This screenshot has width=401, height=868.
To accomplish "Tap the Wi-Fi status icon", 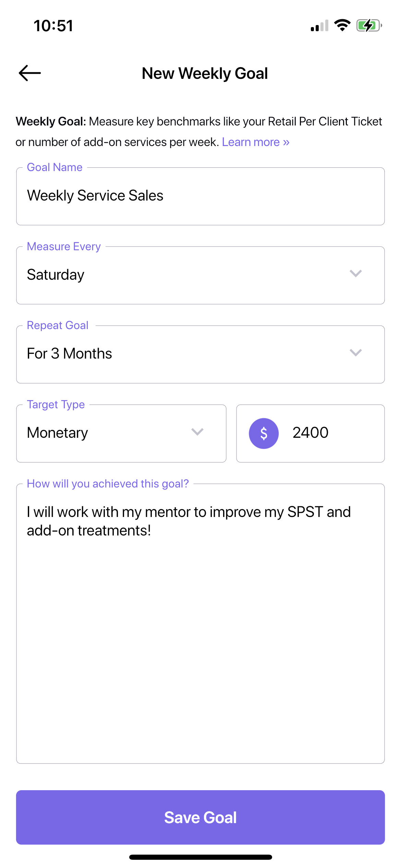I will click(x=342, y=25).
